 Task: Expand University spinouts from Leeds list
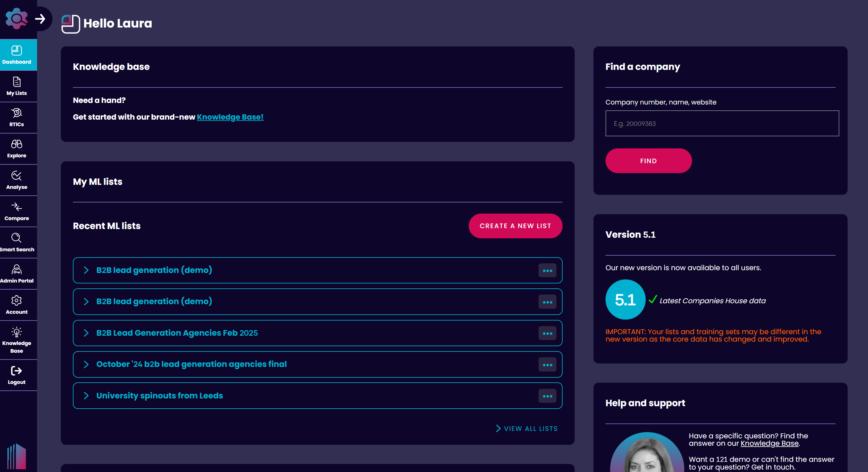pyautogui.click(x=86, y=396)
